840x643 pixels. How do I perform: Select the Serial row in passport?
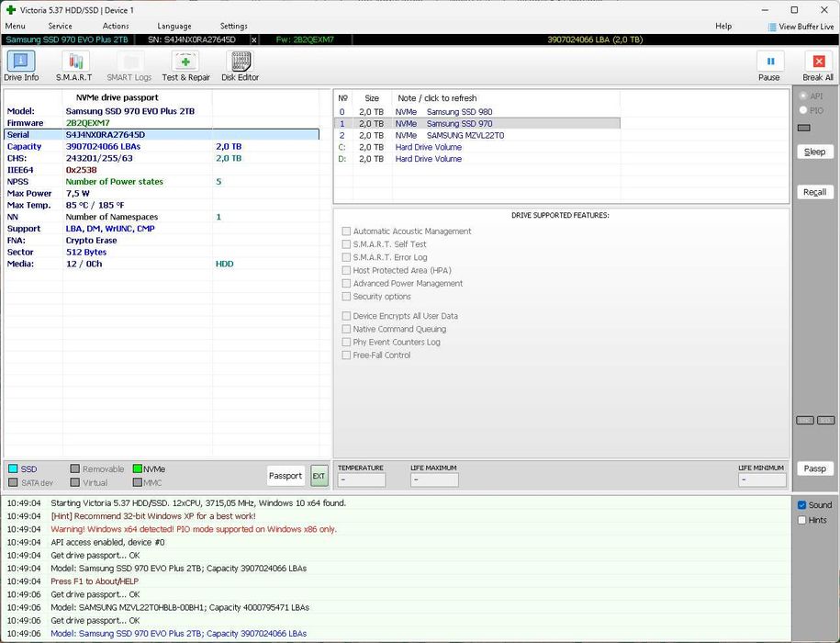tap(162, 134)
